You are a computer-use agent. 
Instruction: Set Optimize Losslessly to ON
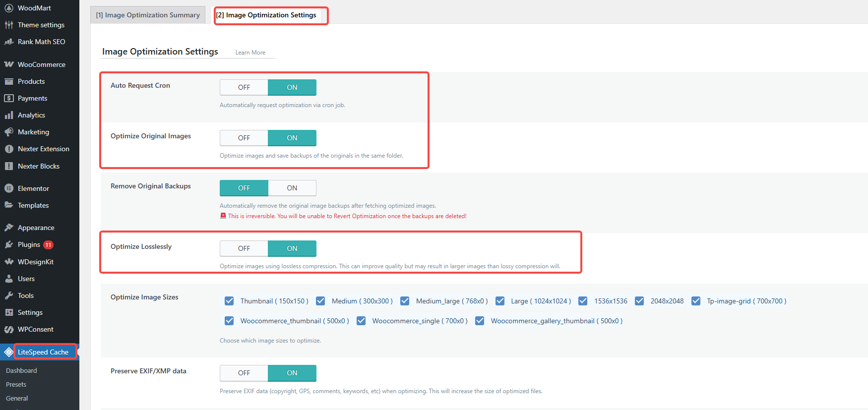coord(292,248)
